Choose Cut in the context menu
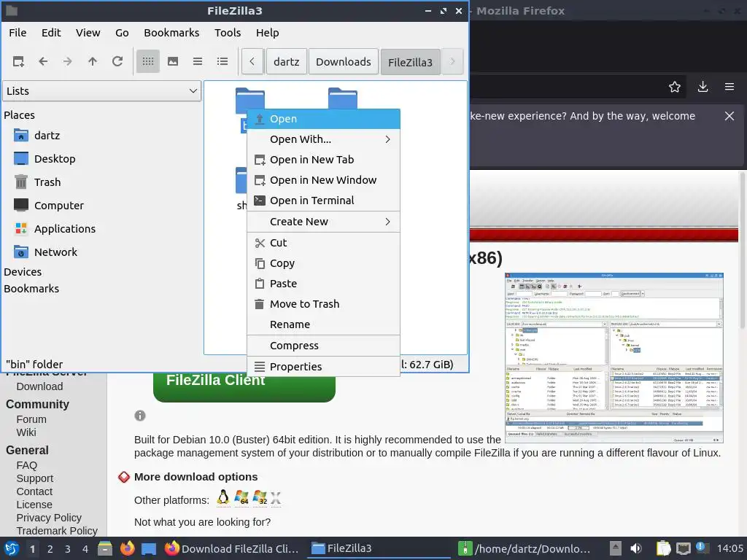747x560 pixels. point(323,243)
